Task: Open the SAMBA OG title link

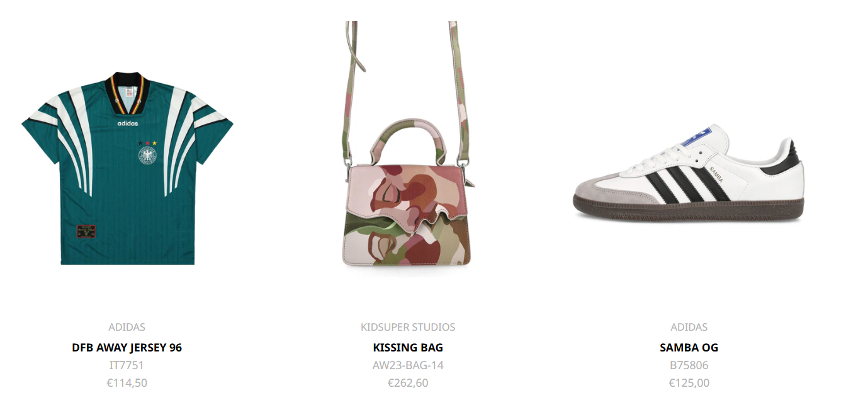Action: (x=689, y=348)
